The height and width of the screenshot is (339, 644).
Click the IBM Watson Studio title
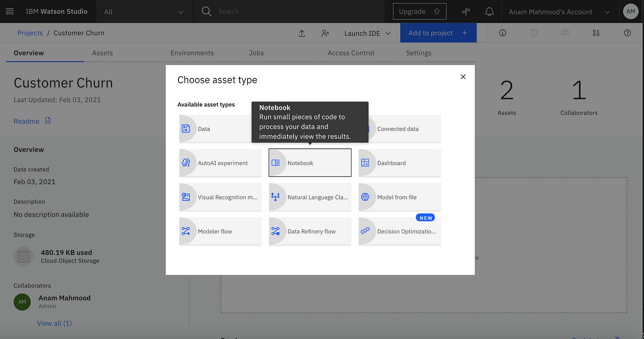pyautogui.click(x=57, y=12)
